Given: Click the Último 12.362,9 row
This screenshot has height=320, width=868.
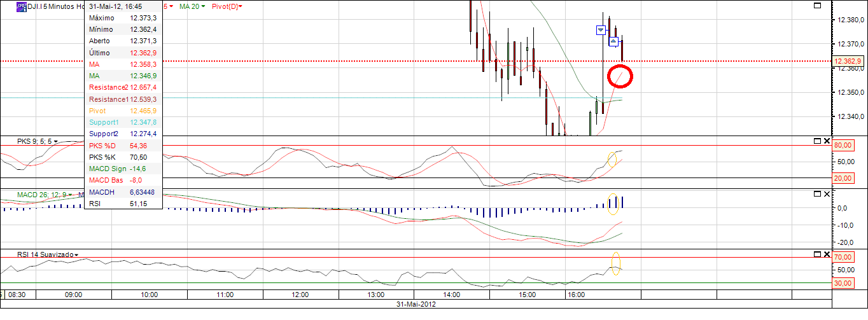Looking at the screenshot, I should 123,53.
